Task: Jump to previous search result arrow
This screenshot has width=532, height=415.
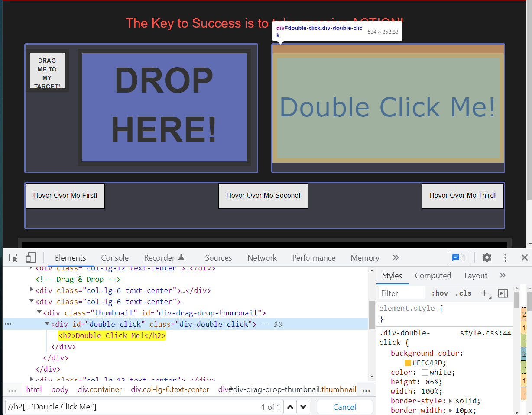Action: point(290,407)
